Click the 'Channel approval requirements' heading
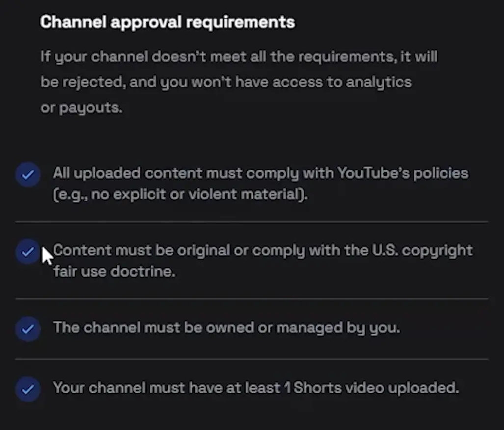The width and height of the screenshot is (504, 430). tap(167, 22)
